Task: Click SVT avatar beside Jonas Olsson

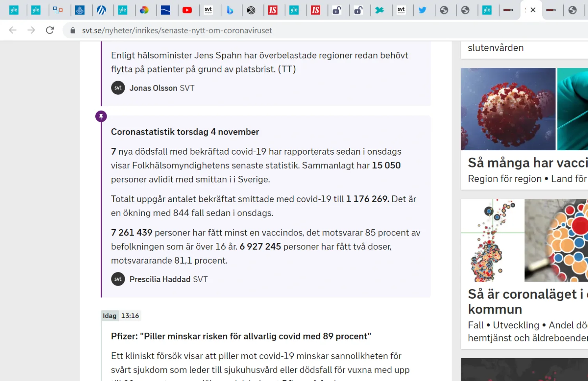Action: click(118, 88)
